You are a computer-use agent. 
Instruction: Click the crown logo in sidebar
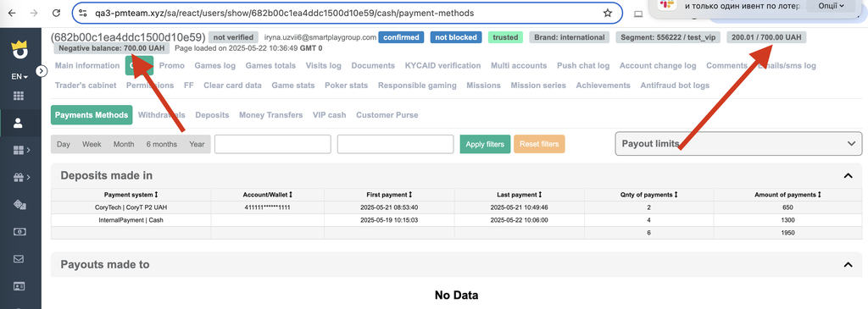pos(20,48)
